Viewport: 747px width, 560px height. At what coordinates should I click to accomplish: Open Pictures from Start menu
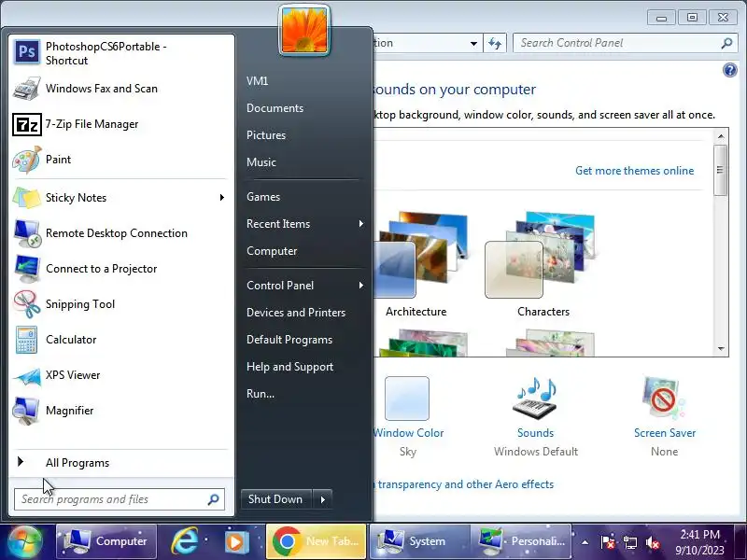click(x=266, y=135)
